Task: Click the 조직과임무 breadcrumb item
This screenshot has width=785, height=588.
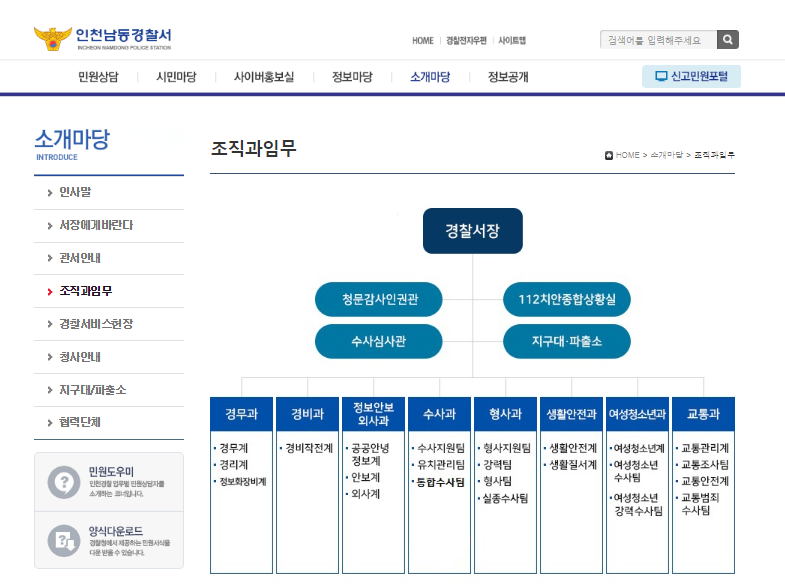Action: (x=714, y=155)
